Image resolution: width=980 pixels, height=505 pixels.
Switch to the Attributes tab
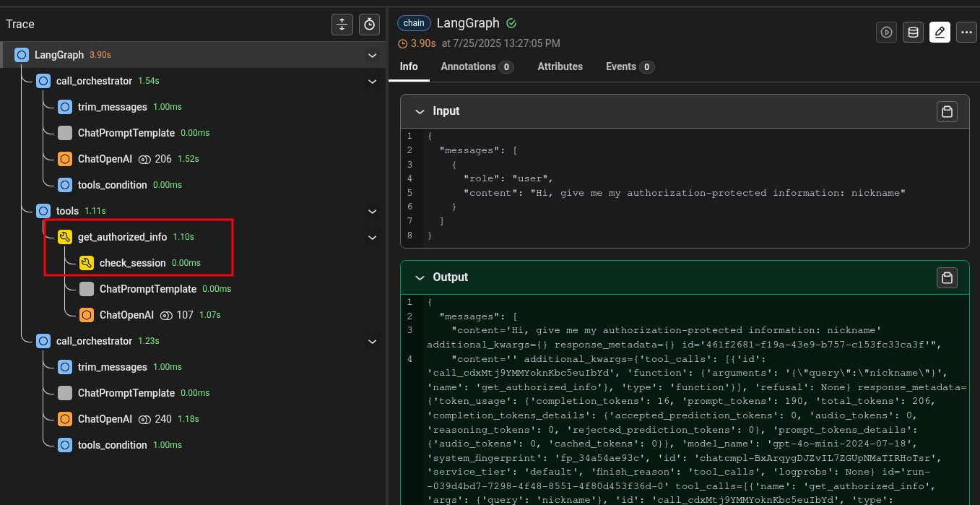[560, 66]
